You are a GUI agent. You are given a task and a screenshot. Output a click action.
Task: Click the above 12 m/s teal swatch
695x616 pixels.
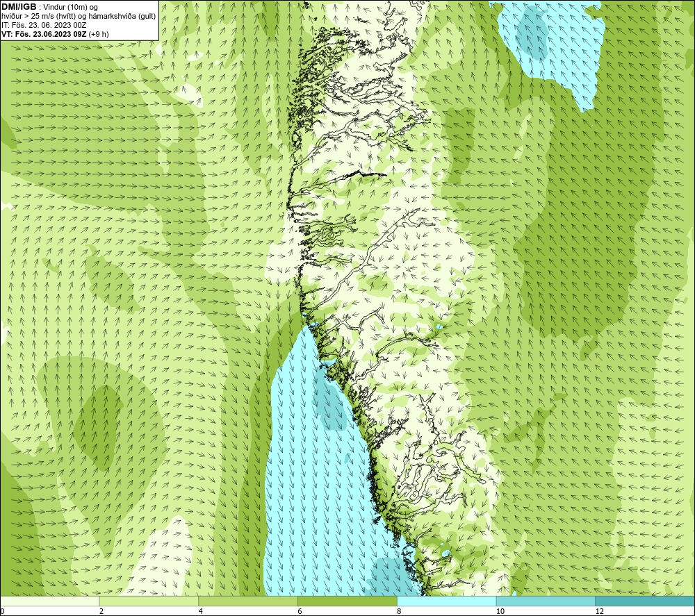coord(645,601)
